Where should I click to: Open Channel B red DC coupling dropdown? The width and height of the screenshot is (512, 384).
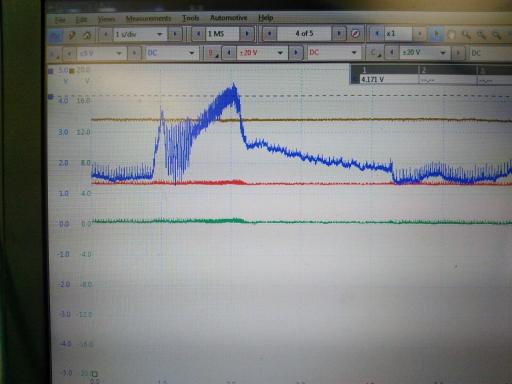(333, 52)
